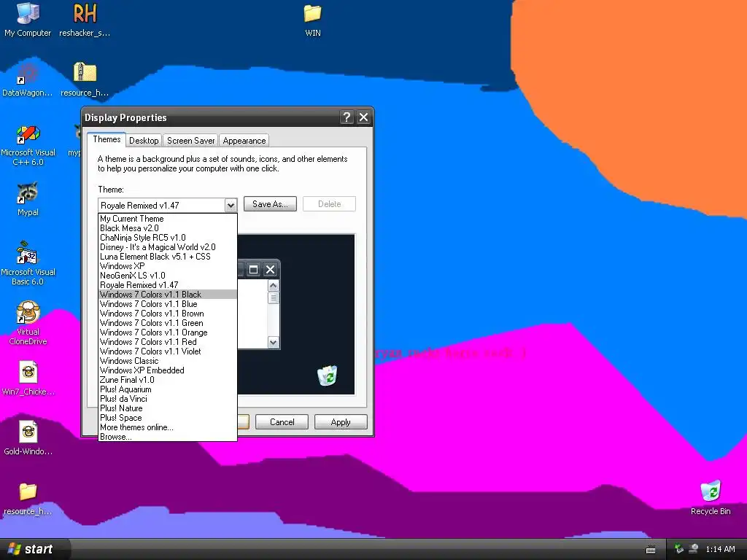The image size is (747, 560).
Task: Choose Windows 7 Colors v1.1 Red
Action: pyautogui.click(x=168, y=342)
